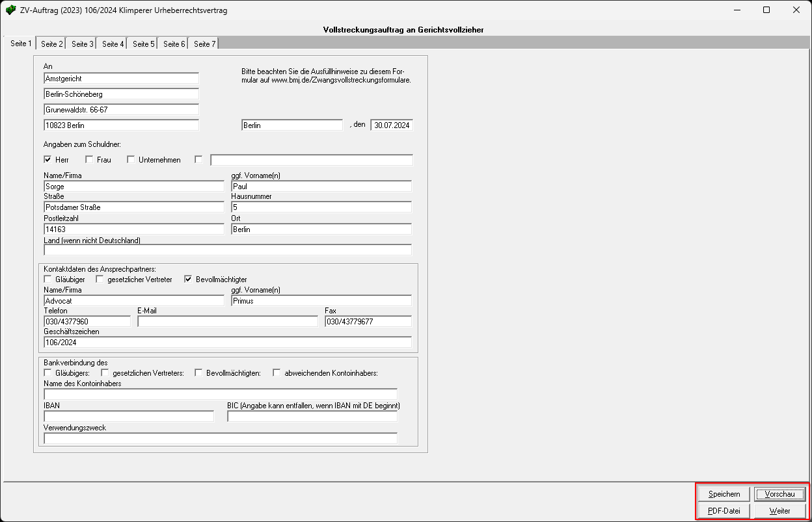Switch to the Seite 2 tab
Screen dimensions: 812x522
point(52,44)
